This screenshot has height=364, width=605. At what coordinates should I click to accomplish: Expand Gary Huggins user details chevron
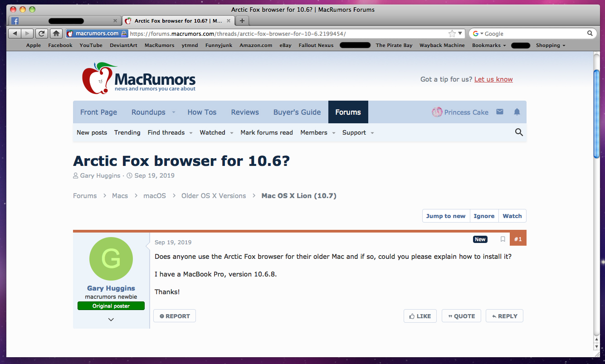[x=111, y=320]
